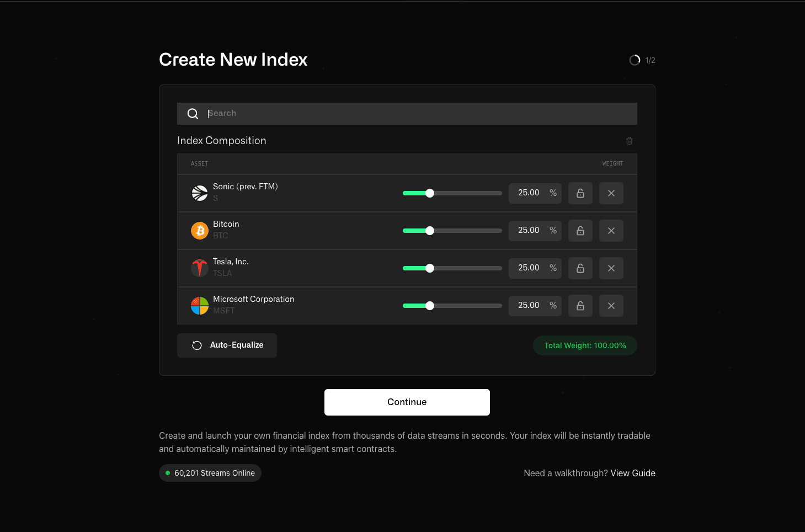The height and width of the screenshot is (532, 805).
Task: Click the 1/2 progress circle indicator
Action: (635, 60)
